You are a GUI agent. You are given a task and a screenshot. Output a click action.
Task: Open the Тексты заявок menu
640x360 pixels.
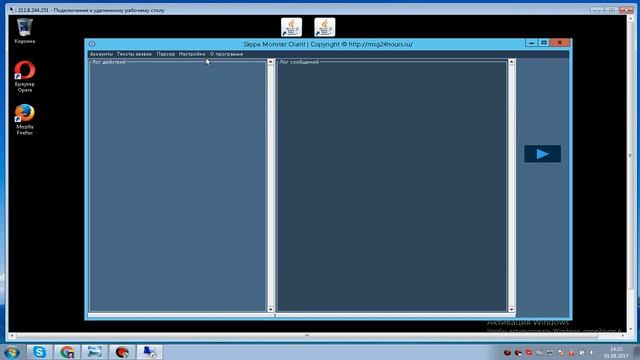[134, 54]
